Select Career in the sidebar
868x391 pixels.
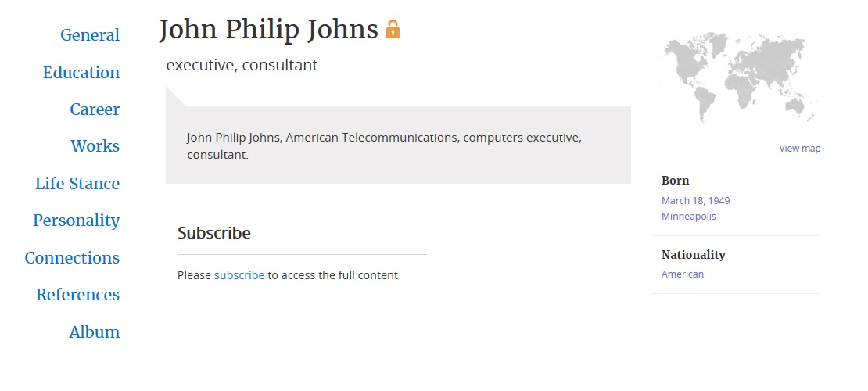click(x=95, y=109)
